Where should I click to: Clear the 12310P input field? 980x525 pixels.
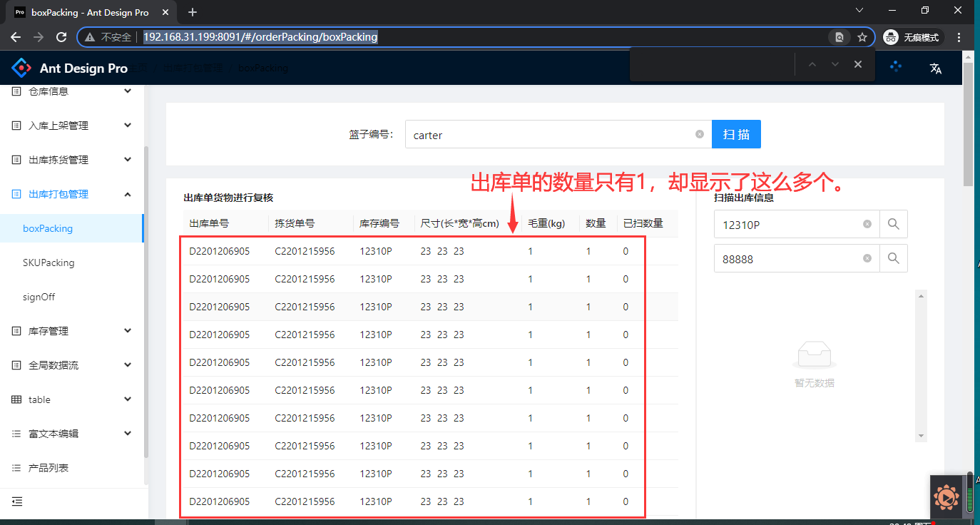click(867, 225)
